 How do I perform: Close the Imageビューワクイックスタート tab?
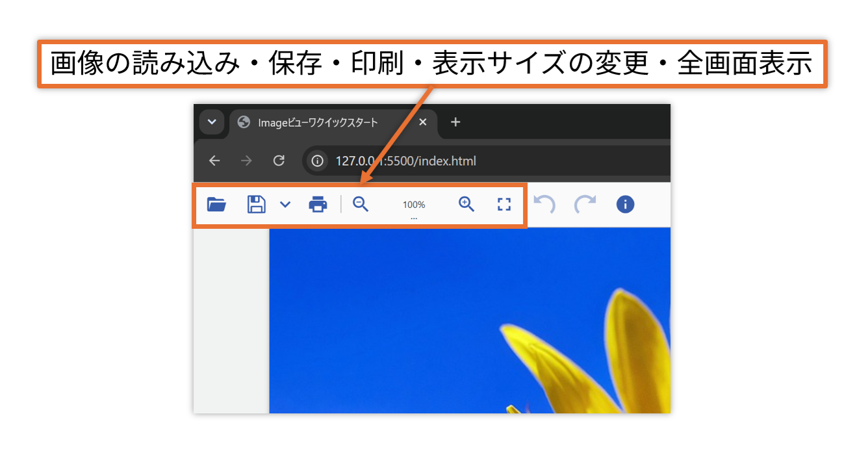pyautogui.click(x=423, y=122)
